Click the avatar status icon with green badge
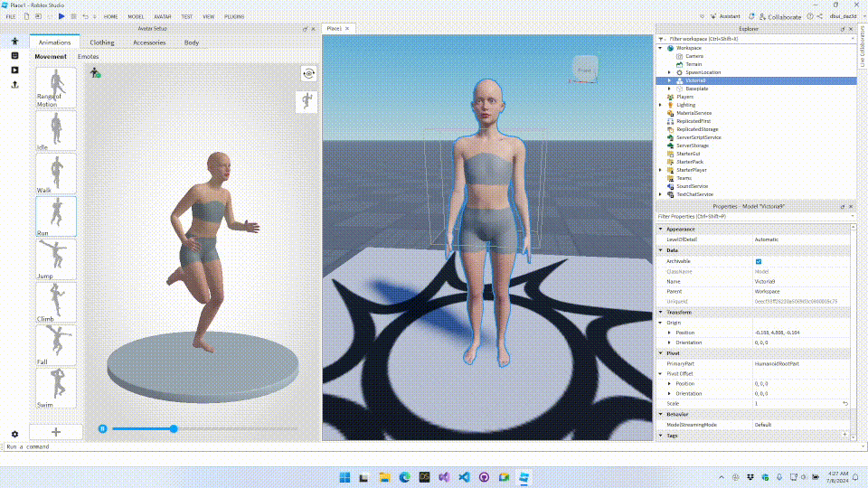 click(x=95, y=72)
